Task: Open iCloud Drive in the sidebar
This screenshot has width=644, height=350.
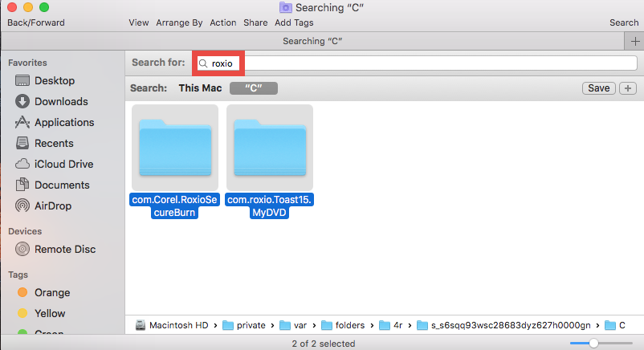Action: tap(55, 164)
